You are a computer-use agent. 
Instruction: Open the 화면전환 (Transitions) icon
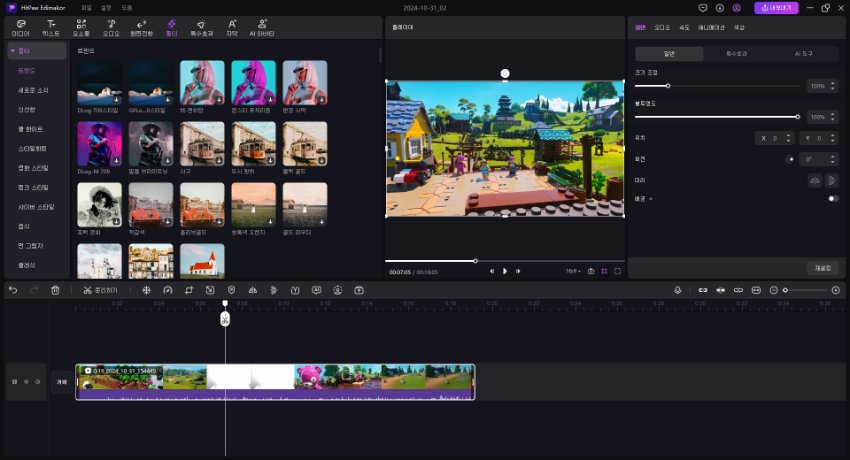(140, 26)
